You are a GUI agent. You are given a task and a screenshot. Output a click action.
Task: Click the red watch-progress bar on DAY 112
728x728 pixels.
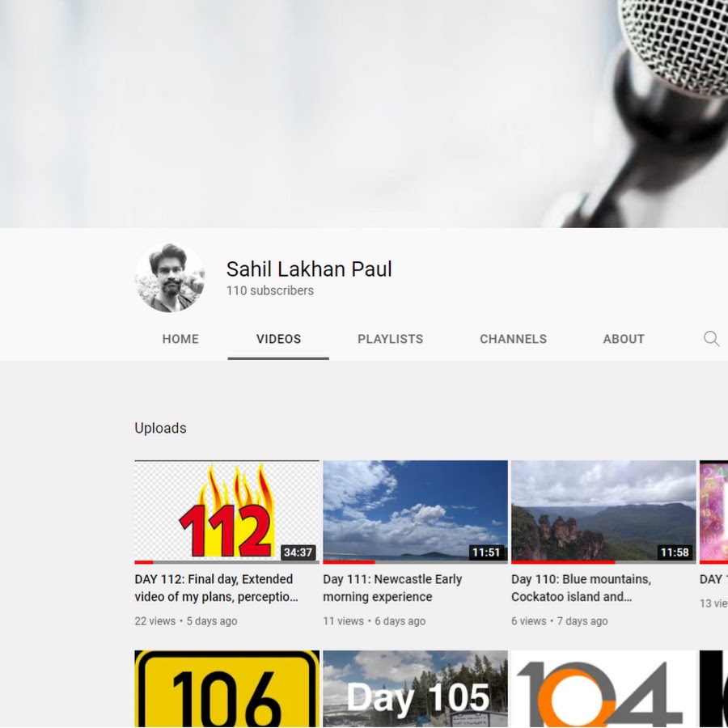144,562
